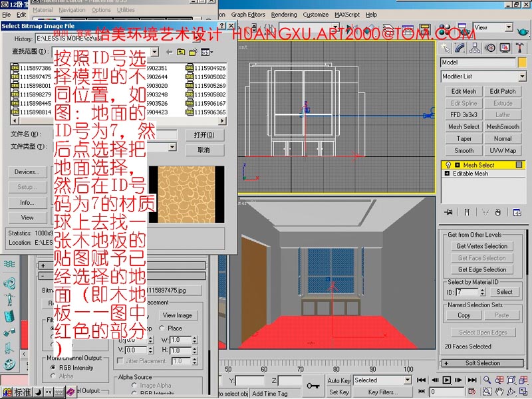Image resolution: width=532 pixels, height=399 pixels.
Task: Click the Edit Mesh modifier button
Action: pos(464,91)
